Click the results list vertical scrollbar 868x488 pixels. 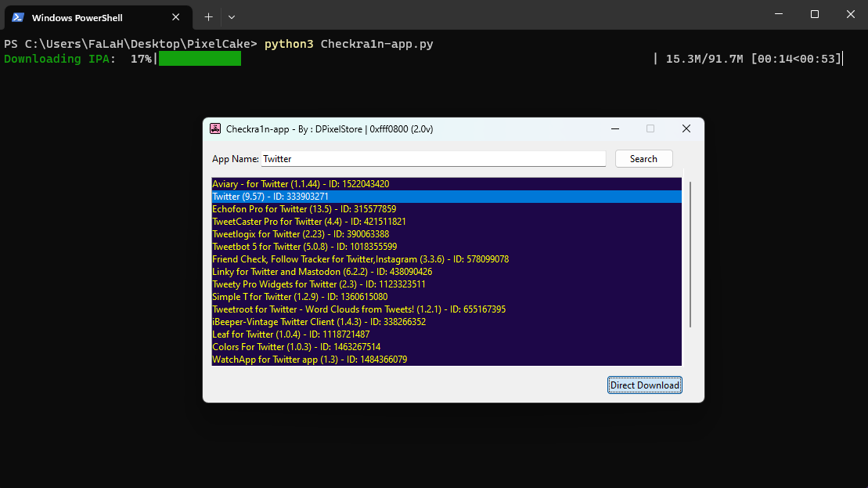click(690, 255)
